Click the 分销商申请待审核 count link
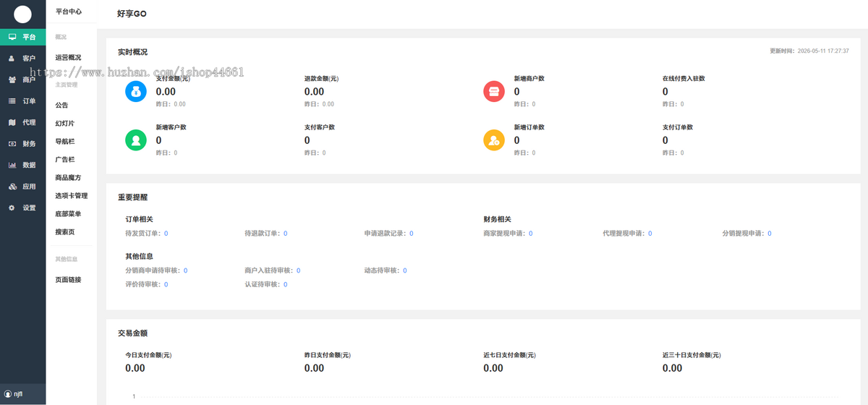 coord(185,270)
